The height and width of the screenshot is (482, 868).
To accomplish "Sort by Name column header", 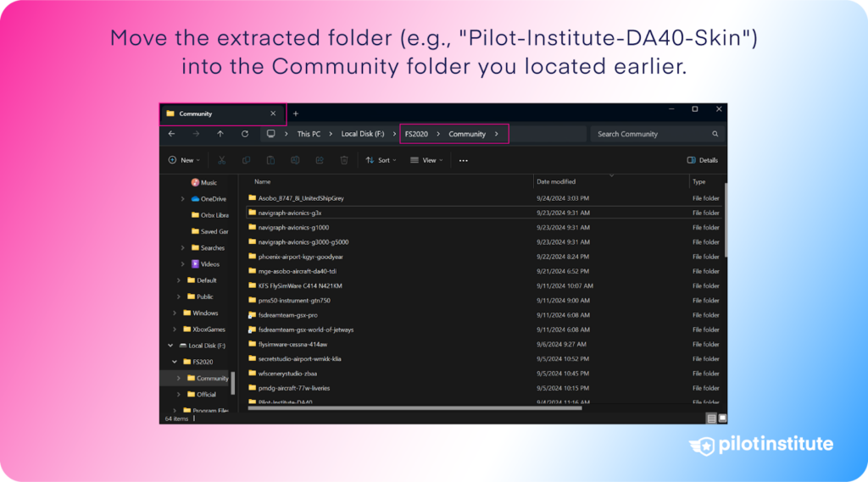I will click(x=263, y=181).
